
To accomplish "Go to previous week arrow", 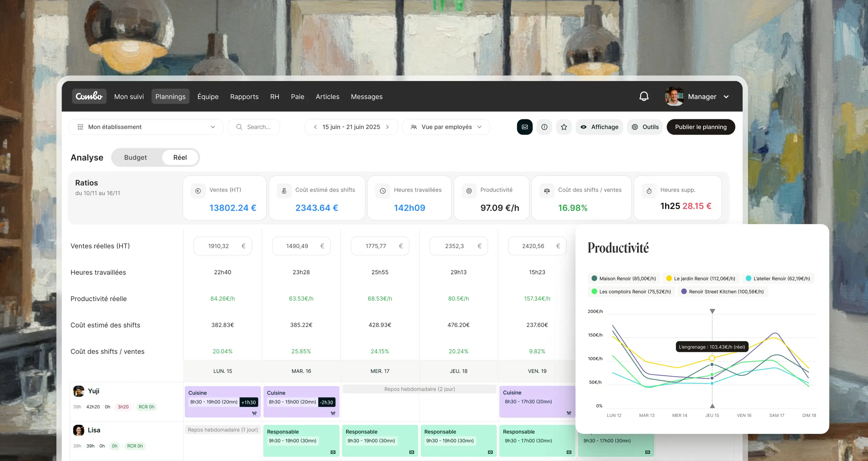I will 315,127.
